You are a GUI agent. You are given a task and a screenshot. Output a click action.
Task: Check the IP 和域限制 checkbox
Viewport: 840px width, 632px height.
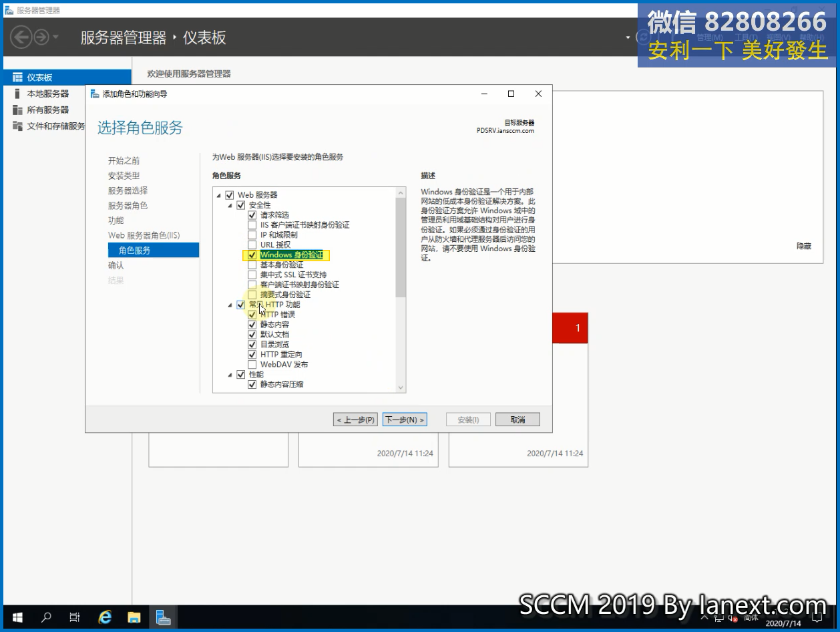[x=252, y=235]
